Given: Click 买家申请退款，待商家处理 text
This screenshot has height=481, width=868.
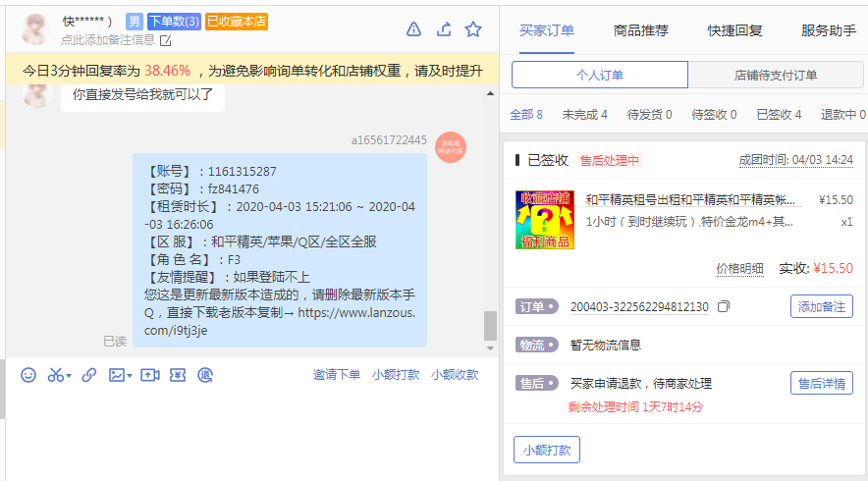Looking at the screenshot, I should [641, 384].
